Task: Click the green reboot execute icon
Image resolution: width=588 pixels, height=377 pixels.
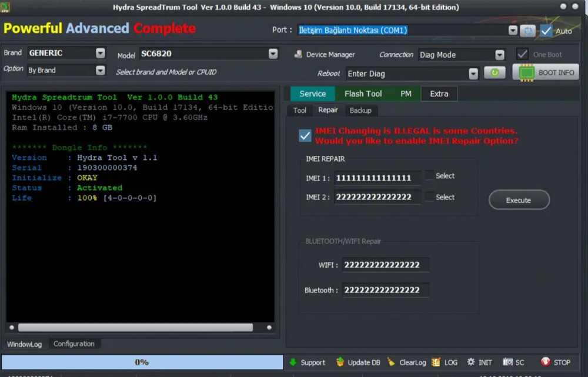Action: pyautogui.click(x=495, y=72)
